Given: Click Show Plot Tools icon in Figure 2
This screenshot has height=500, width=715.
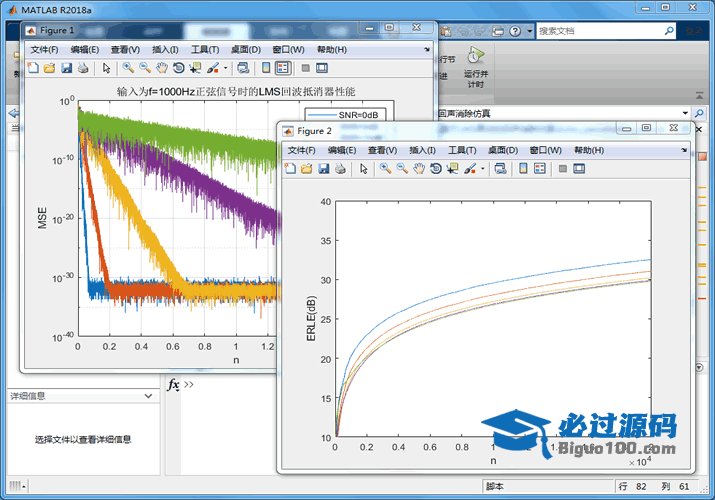Looking at the screenshot, I should (579, 169).
